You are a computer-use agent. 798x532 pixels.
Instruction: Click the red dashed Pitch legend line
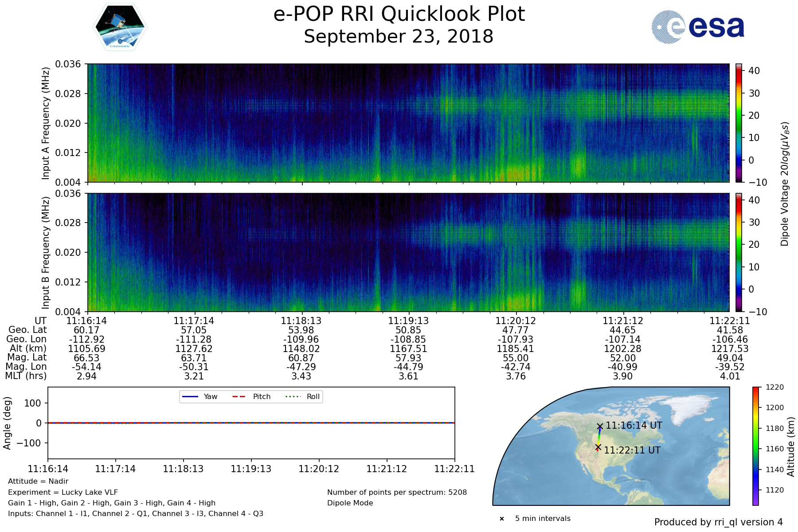click(239, 396)
